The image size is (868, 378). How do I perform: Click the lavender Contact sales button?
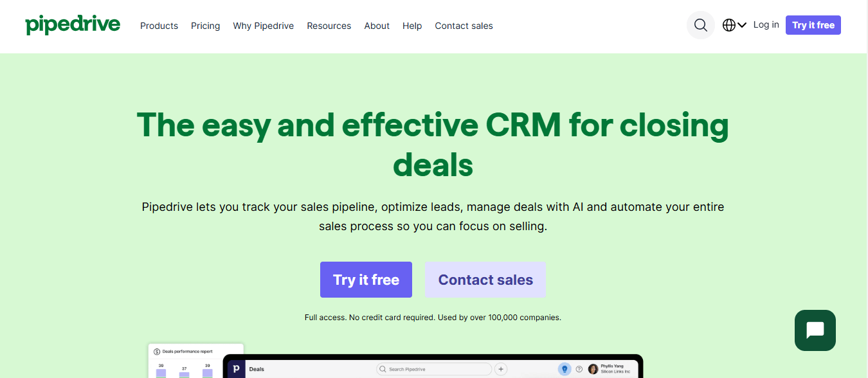tap(485, 280)
